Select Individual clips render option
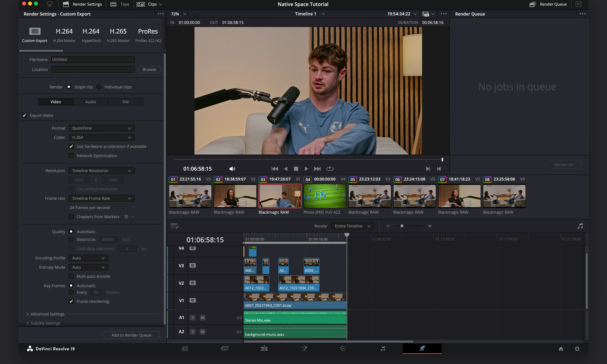Screen dimensions: 607x364 [99, 87]
